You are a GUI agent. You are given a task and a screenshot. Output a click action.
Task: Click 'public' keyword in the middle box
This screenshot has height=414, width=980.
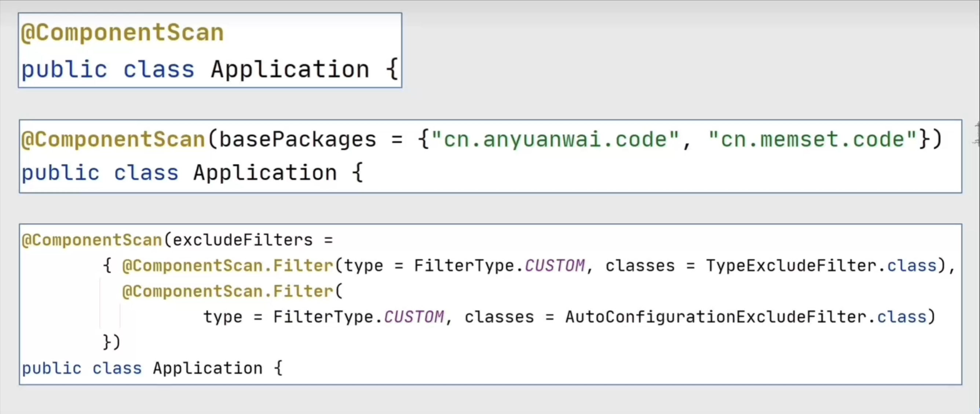61,173
